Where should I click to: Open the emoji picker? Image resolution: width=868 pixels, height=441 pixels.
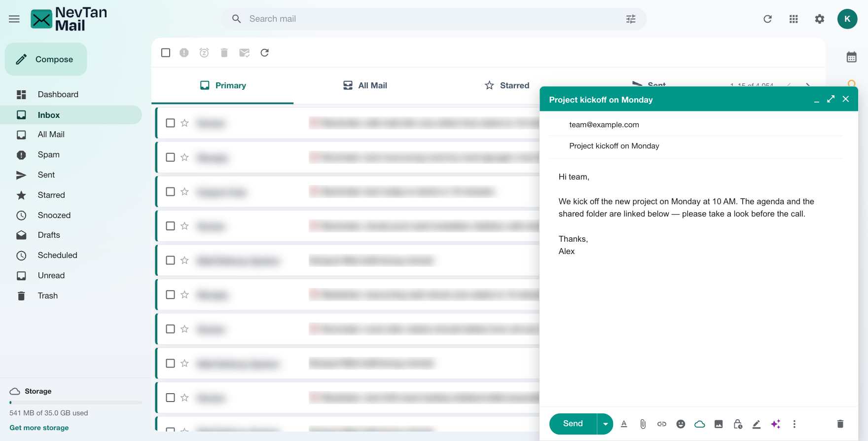681,424
